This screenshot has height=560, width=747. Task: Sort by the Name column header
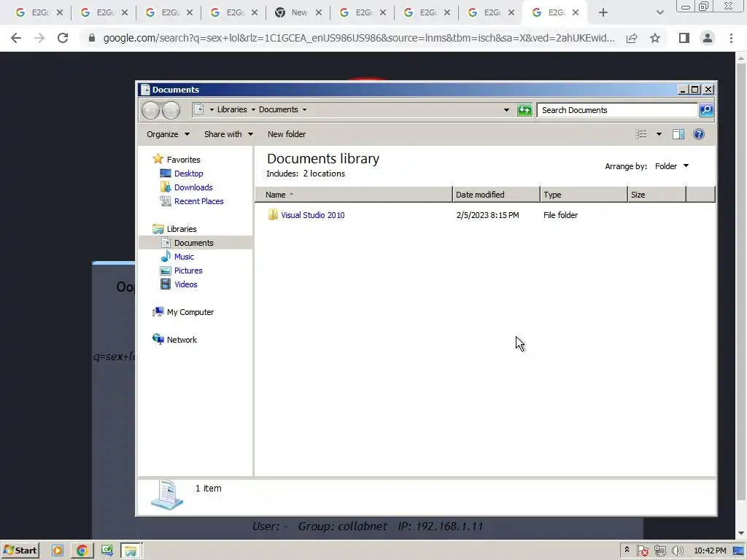354,194
